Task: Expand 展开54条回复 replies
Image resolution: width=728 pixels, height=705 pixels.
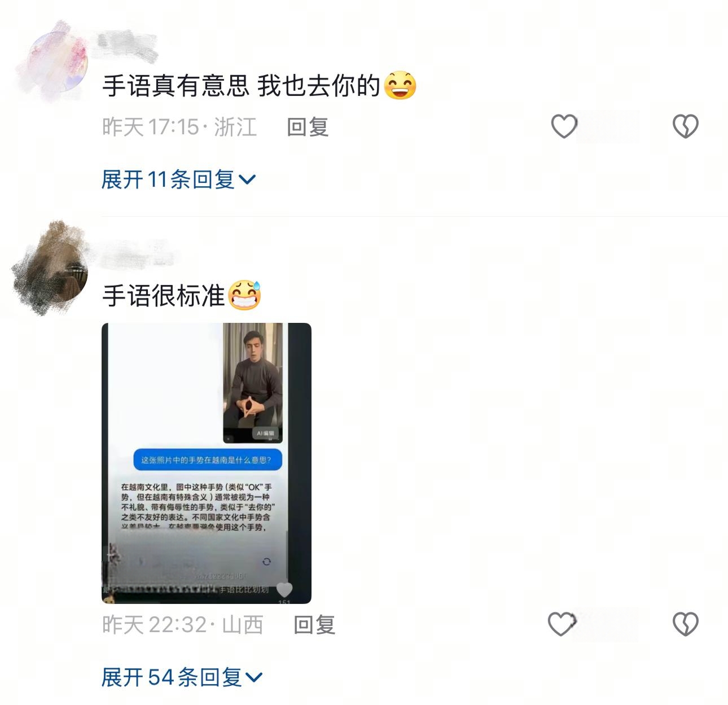Action: click(182, 677)
